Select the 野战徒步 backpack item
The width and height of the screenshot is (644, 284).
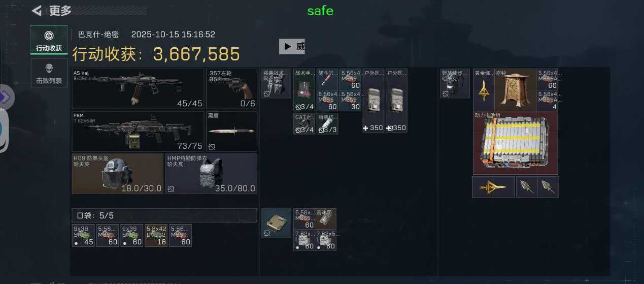454,83
